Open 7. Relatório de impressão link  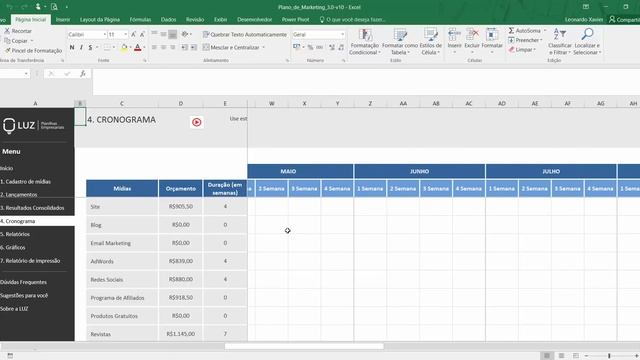coord(30,261)
